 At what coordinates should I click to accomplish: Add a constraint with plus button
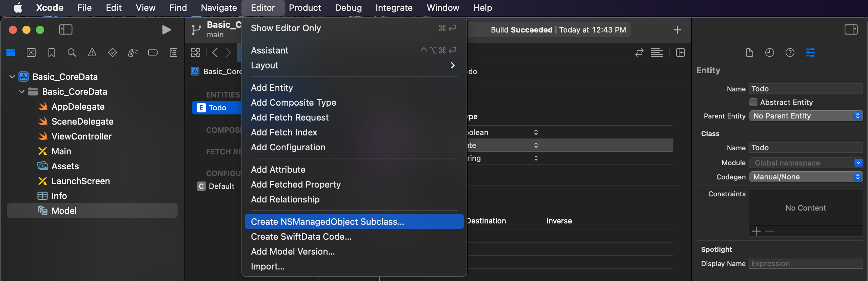click(x=756, y=231)
